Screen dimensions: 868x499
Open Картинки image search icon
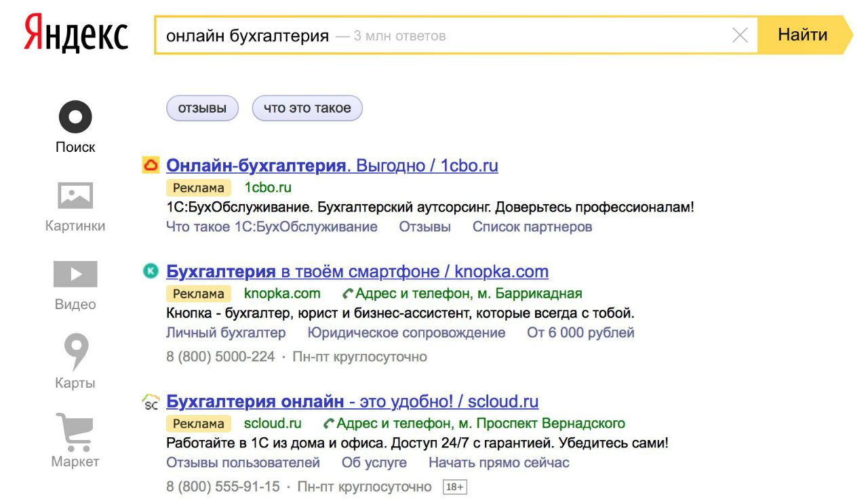coord(75,196)
